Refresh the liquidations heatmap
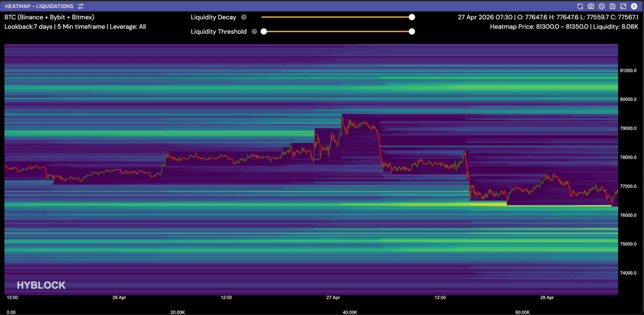 coord(580,6)
